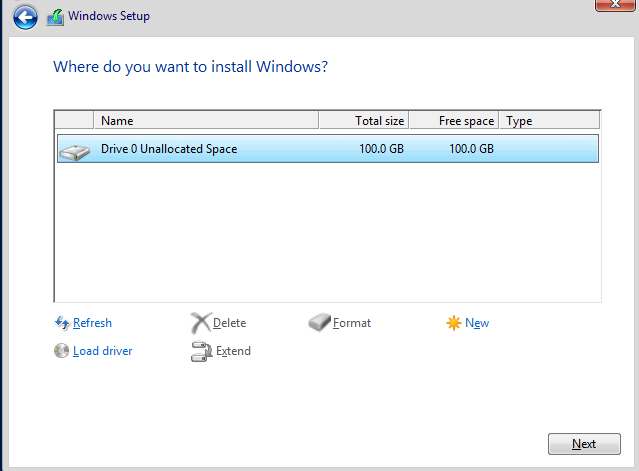Screen dimensions: 639x471
Task: Click the Next button
Action: (x=584, y=444)
